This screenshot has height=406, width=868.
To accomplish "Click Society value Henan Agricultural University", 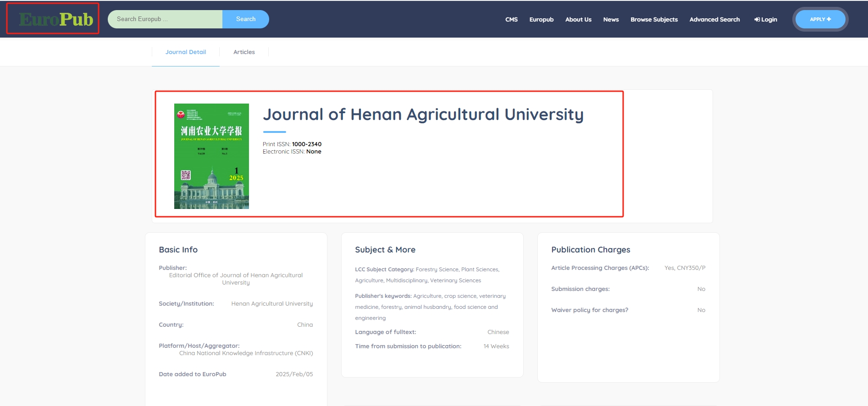I will pyautogui.click(x=272, y=304).
